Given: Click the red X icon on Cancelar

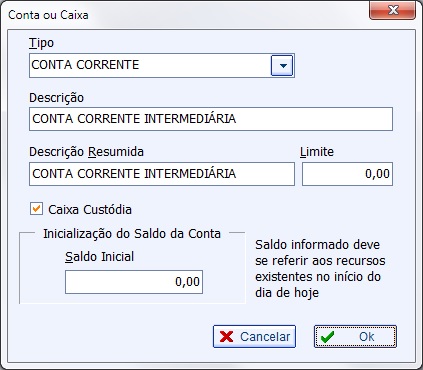Looking at the screenshot, I should (x=227, y=337).
